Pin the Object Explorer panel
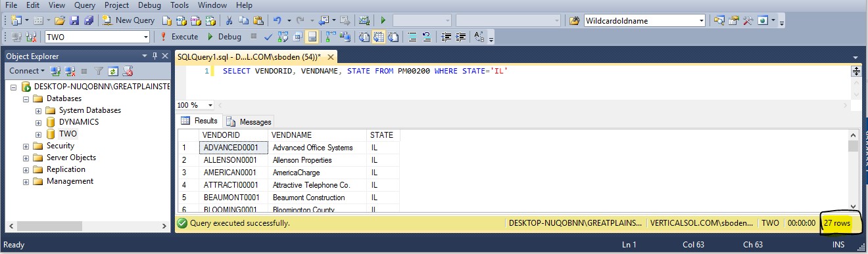 tap(155, 56)
